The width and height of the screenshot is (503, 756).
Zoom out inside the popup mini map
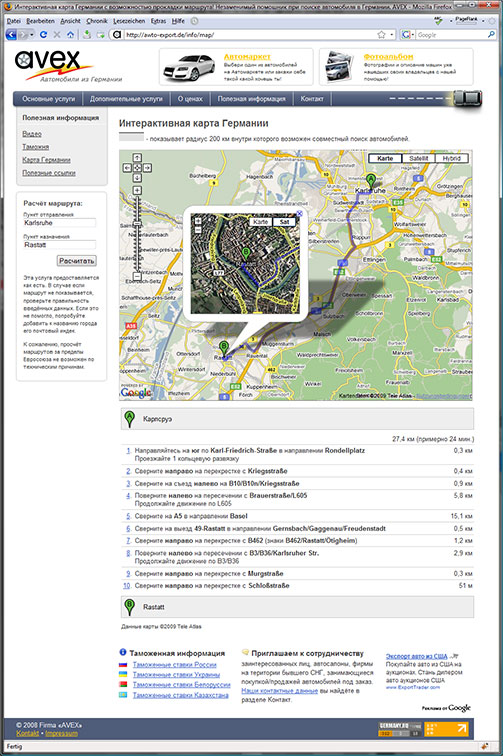coord(197,230)
